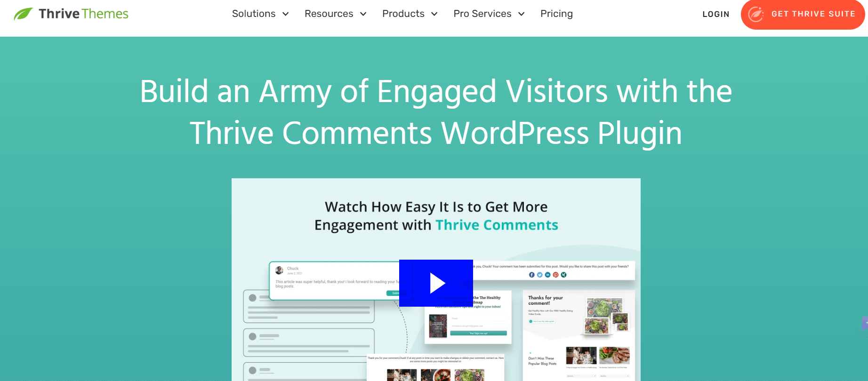Click the salad photos in thank-you preview
The width and height of the screenshot is (868, 381).
tap(606, 316)
